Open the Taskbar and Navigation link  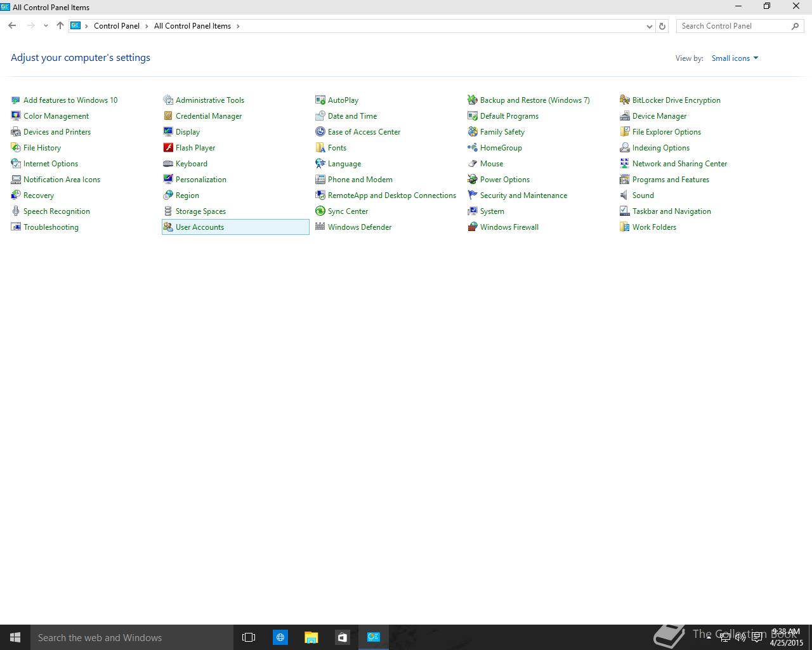(x=672, y=211)
